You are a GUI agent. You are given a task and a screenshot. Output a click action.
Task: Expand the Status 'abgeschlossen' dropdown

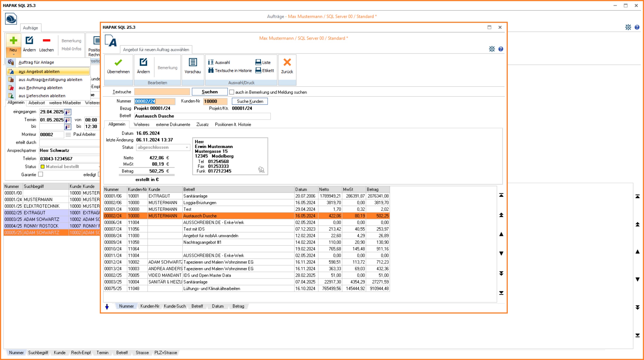point(187,147)
